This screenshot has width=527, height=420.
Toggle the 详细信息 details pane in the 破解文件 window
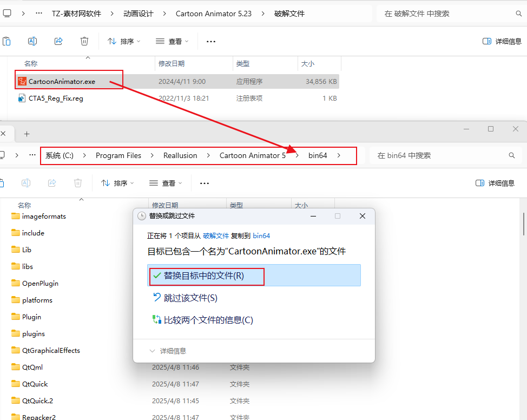click(x=502, y=41)
